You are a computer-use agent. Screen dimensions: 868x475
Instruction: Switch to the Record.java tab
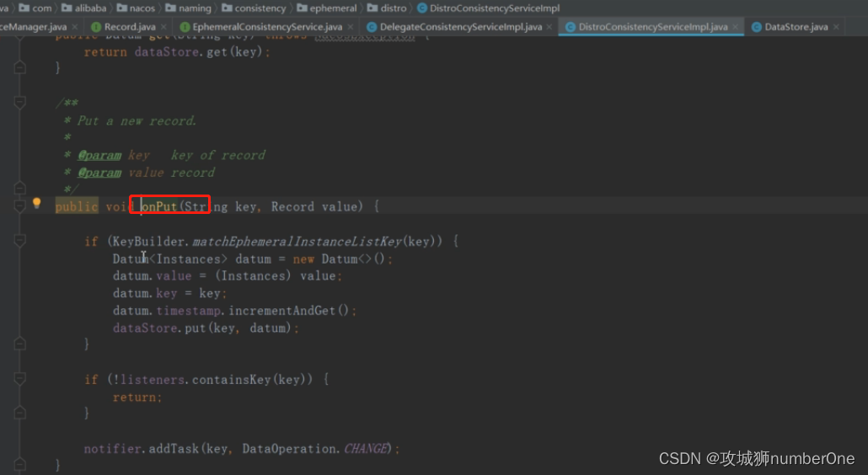pos(130,27)
